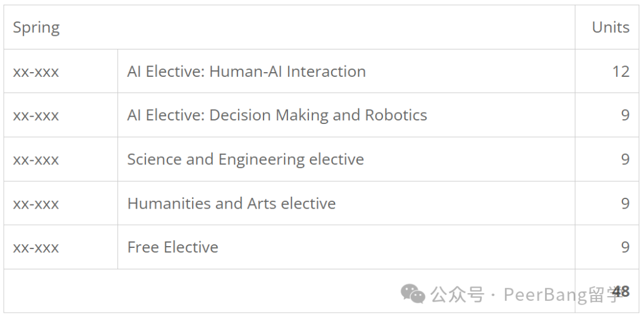644x320 pixels.
Task: Select Humanities and Arts elective row title
Action: click(231, 203)
